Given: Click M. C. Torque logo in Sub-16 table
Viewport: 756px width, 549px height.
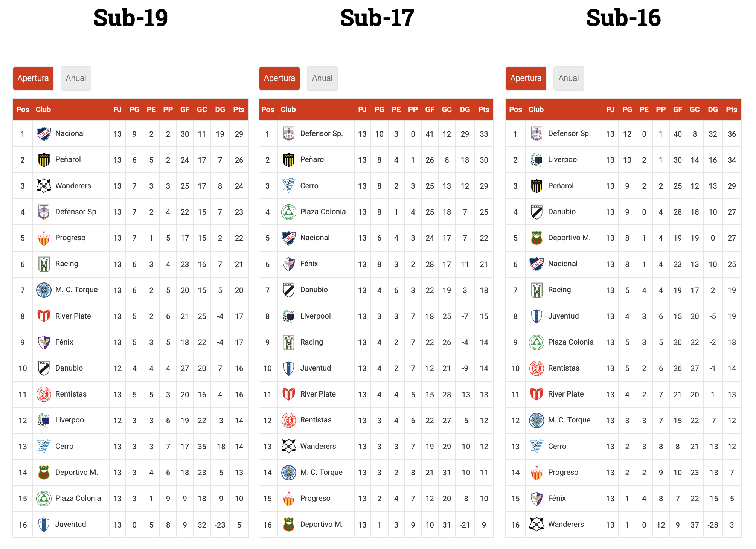Looking at the screenshot, I should click(x=537, y=420).
